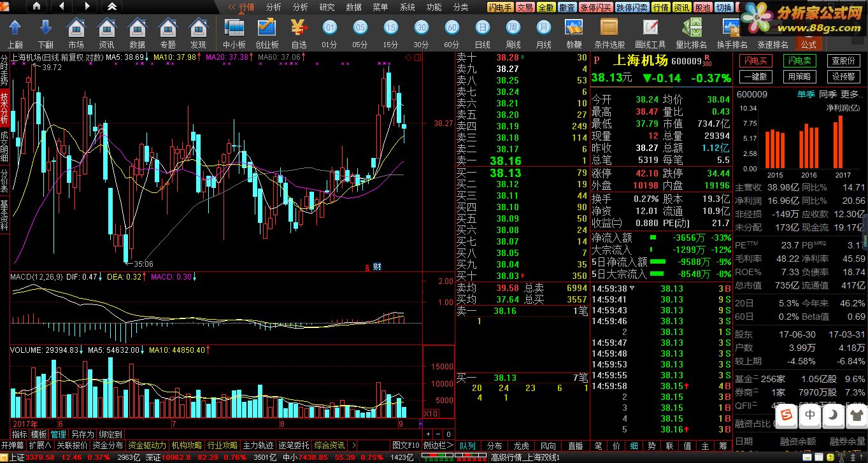Click the 查股价 button
Image resolution: width=868 pixels, height=463 pixels.
pyautogui.click(x=844, y=61)
